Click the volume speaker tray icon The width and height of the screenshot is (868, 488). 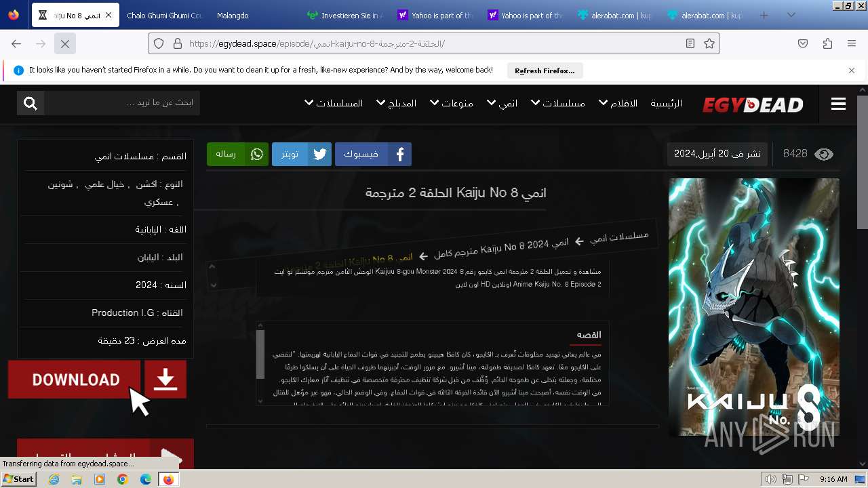coord(770,479)
